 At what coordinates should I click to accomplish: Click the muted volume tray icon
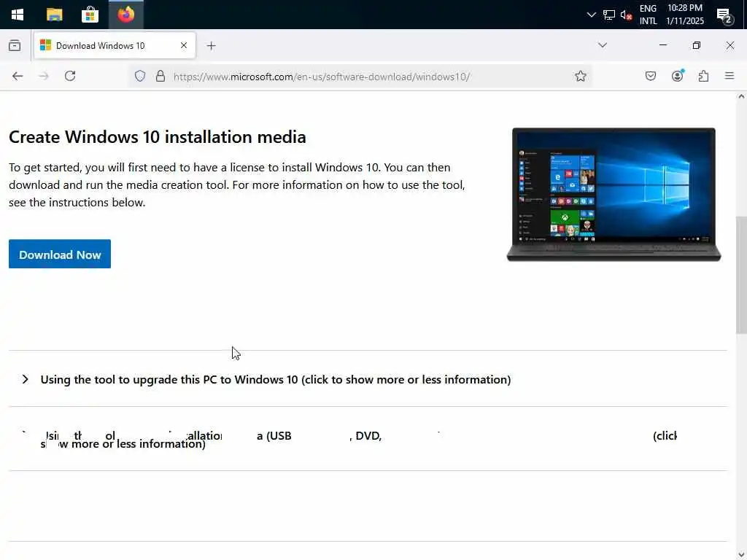(x=626, y=15)
